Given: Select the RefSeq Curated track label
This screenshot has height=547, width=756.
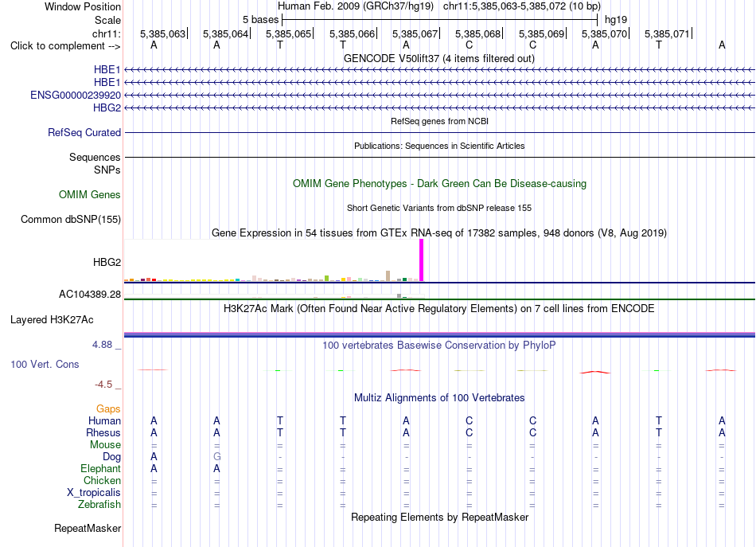Looking at the screenshot, I should [x=84, y=132].
